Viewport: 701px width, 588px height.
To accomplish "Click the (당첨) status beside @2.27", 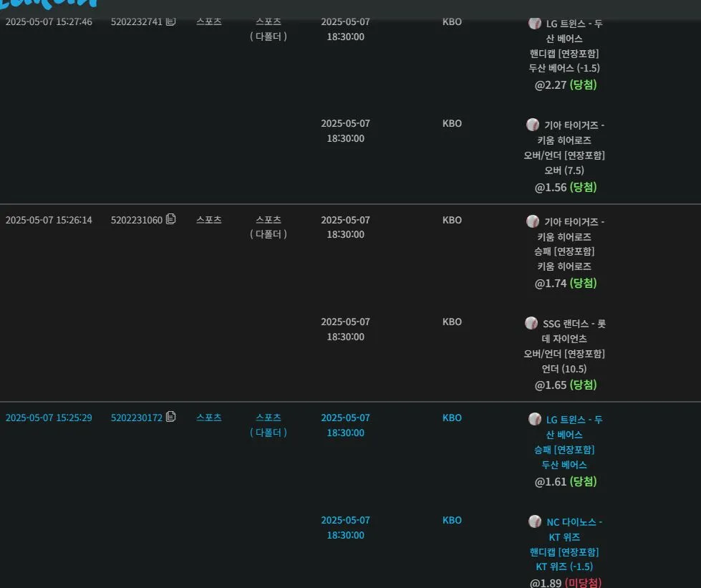I will pyautogui.click(x=583, y=85).
